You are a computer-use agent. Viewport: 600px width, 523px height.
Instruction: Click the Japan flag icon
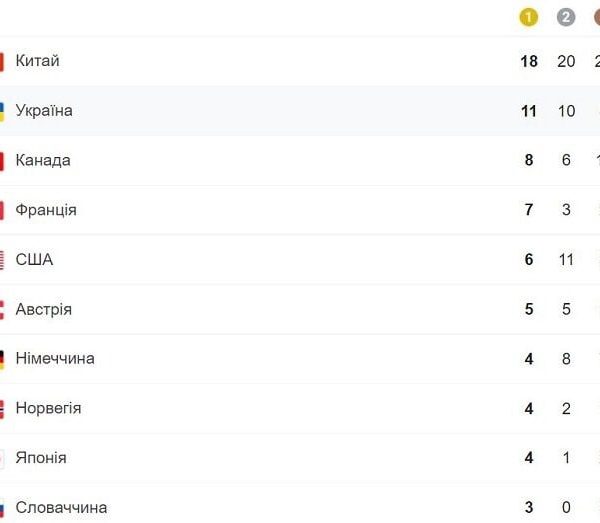pos(2,458)
